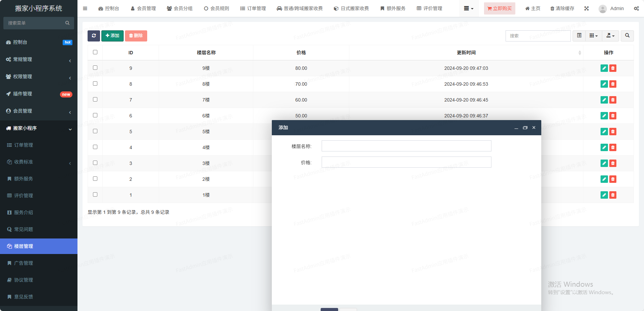This screenshot has width=644, height=311.
Task: Click the refresh icon button above table
Action: tap(94, 36)
